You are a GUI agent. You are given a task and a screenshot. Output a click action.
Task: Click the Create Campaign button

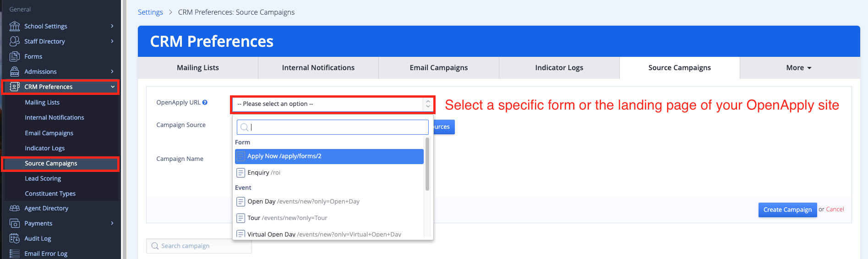(787, 209)
